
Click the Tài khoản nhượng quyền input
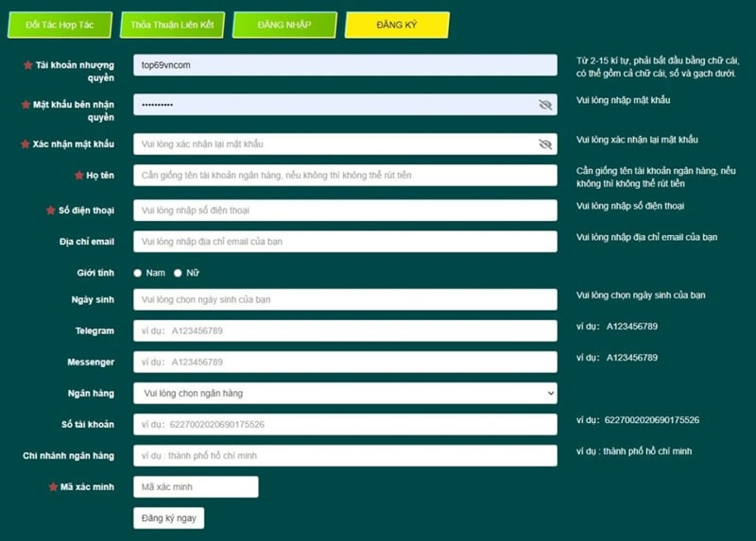click(345, 65)
